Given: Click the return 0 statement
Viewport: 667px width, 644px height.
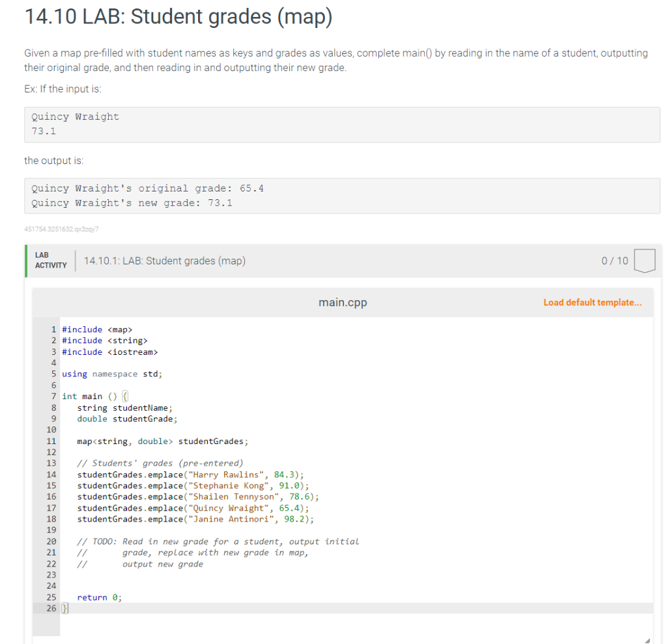Looking at the screenshot, I should (99, 597).
